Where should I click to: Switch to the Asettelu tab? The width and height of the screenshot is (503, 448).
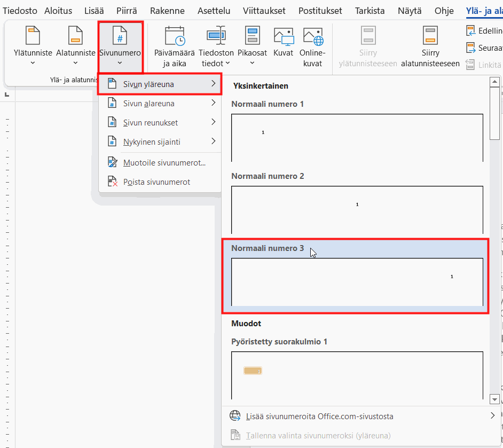pos(214,11)
